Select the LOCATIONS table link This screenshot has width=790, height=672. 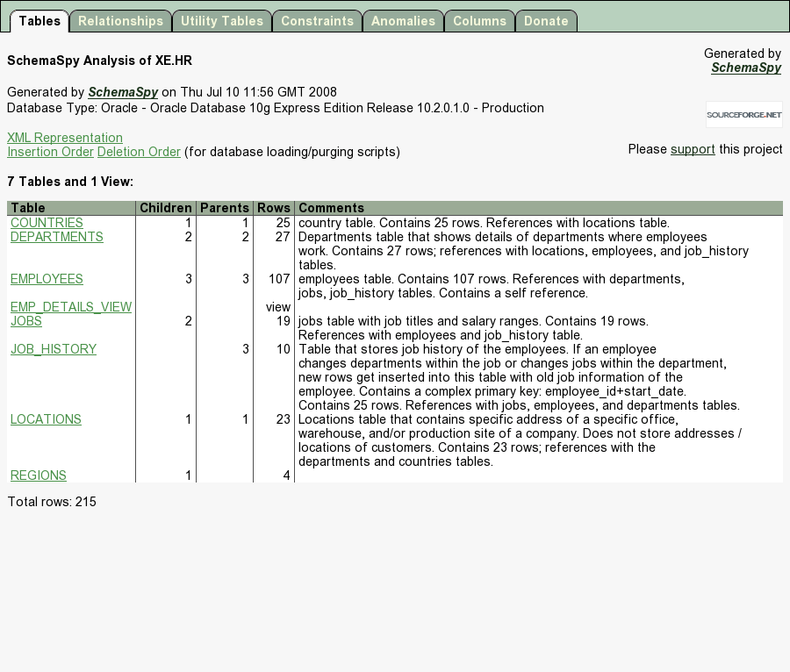[46, 419]
